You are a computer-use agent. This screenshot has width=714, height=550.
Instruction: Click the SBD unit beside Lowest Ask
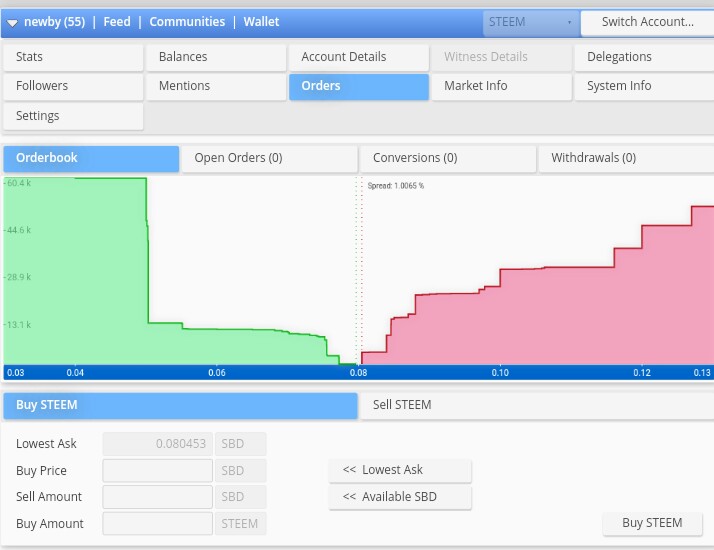pos(240,444)
